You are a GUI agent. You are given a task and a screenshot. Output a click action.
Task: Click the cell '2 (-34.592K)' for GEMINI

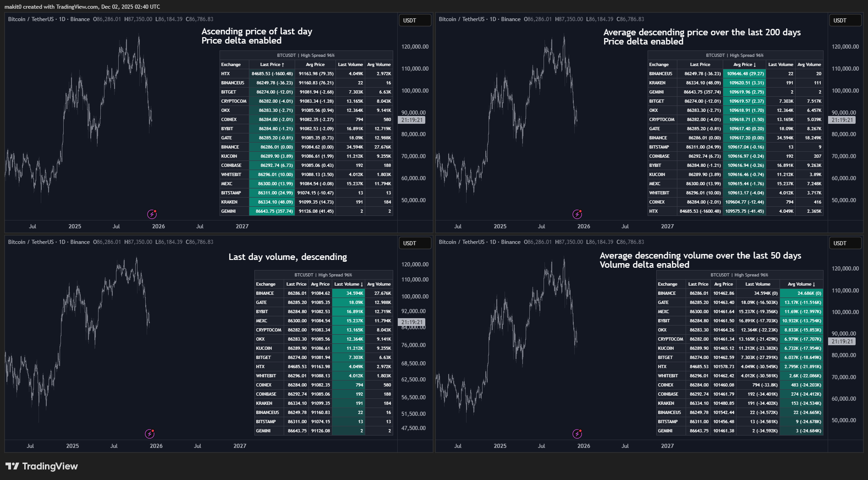(758, 431)
